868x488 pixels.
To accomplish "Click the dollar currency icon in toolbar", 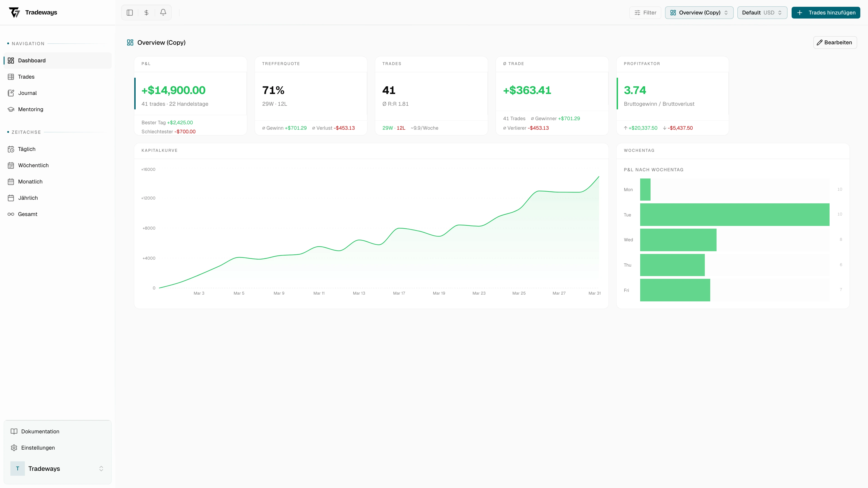I will [146, 12].
